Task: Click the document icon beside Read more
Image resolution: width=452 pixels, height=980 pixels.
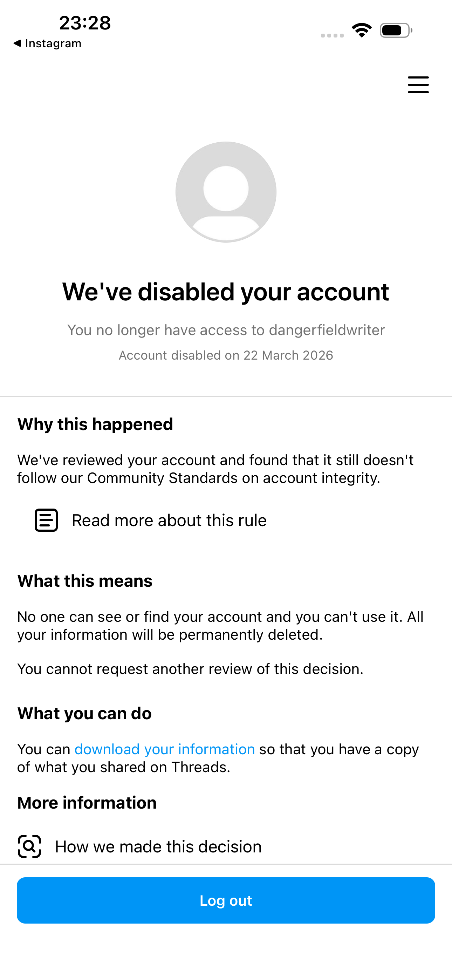Action: tap(46, 520)
